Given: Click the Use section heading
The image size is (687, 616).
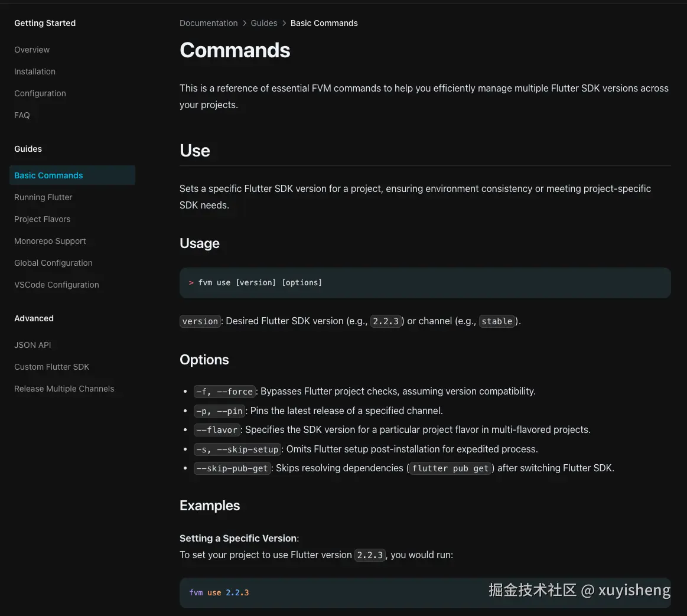Looking at the screenshot, I should click(195, 151).
